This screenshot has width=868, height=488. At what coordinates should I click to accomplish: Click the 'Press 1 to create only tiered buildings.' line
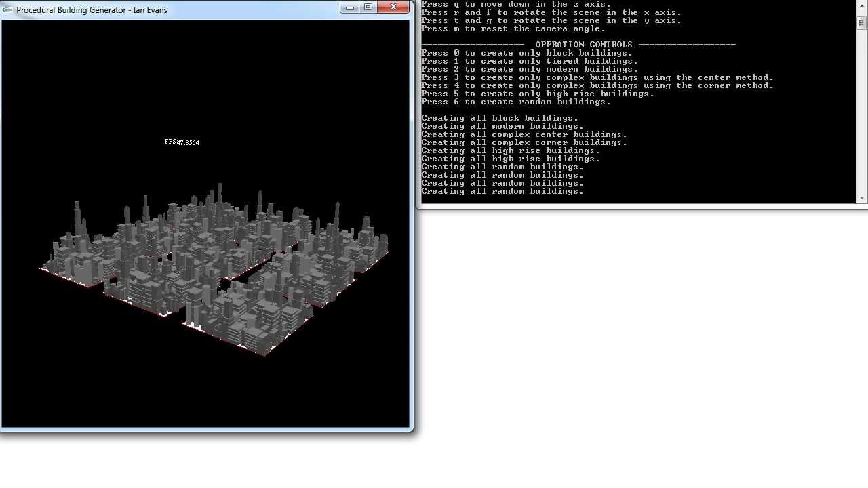pos(530,61)
